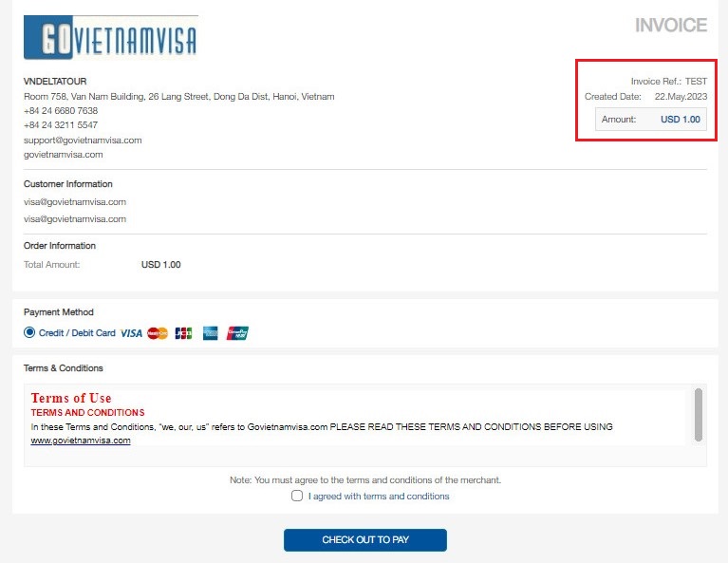Check I agreed with terms and conditions

click(x=297, y=496)
